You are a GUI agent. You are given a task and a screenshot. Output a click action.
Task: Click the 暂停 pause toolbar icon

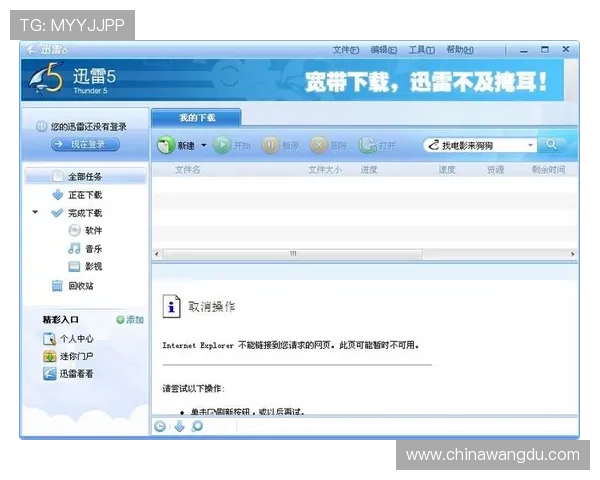(270, 145)
